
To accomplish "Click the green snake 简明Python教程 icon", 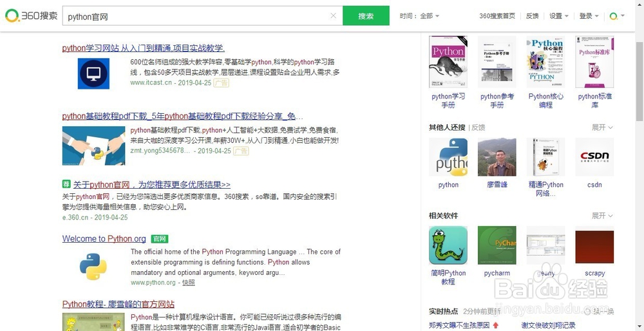I will pos(448,245).
